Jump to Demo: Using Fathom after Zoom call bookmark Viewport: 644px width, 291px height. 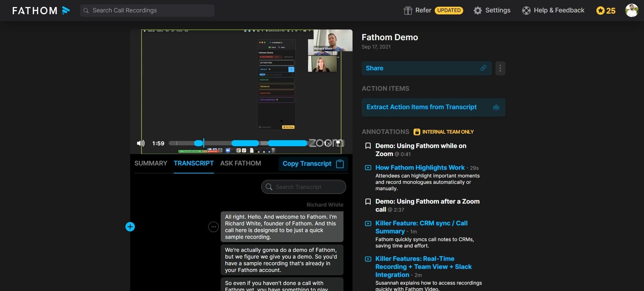427,202
